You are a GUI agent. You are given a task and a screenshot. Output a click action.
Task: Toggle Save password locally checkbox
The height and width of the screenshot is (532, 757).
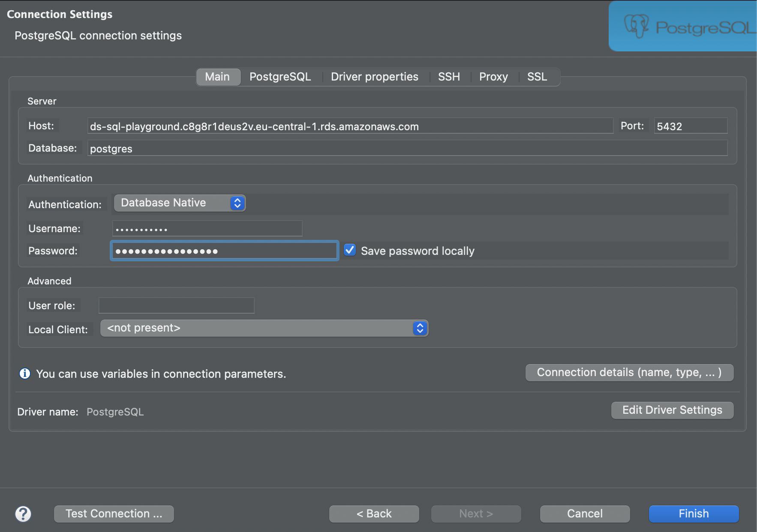350,250
